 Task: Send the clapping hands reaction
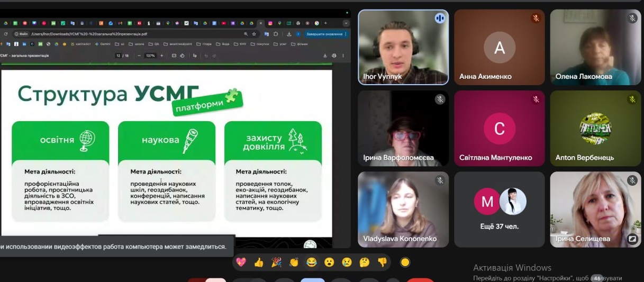[x=294, y=262]
